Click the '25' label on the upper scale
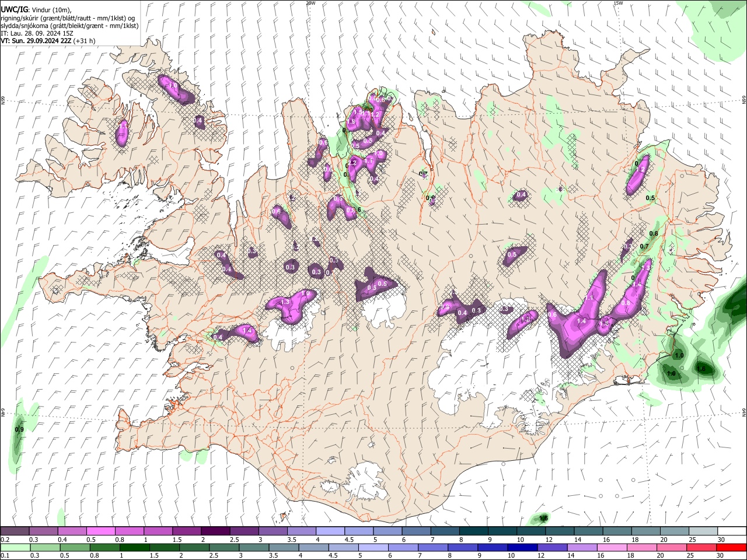Image resolution: width=747 pixels, height=560 pixels. tap(692, 540)
